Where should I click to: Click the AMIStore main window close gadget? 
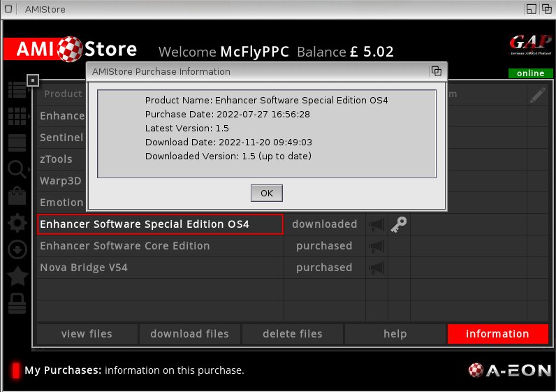point(8,9)
